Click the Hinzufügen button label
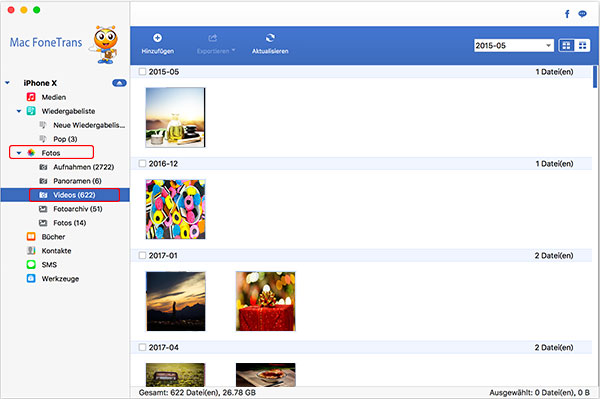600x399 pixels. coord(158,51)
